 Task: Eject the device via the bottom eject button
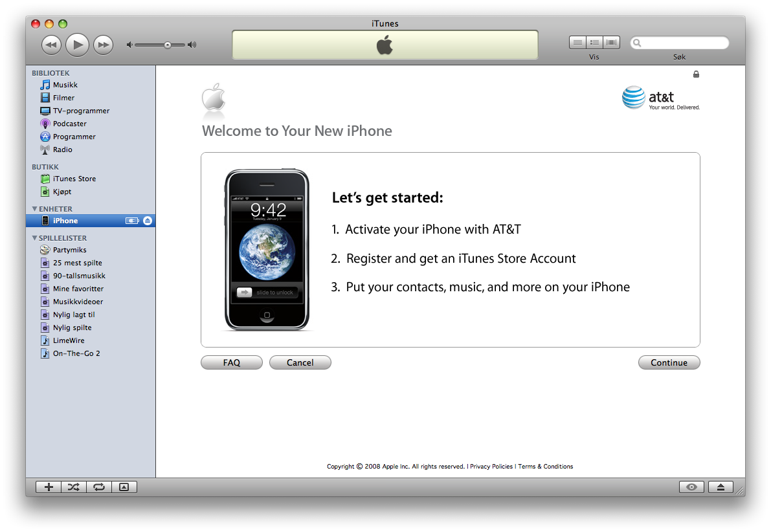pyautogui.click(x=721, y=487)
